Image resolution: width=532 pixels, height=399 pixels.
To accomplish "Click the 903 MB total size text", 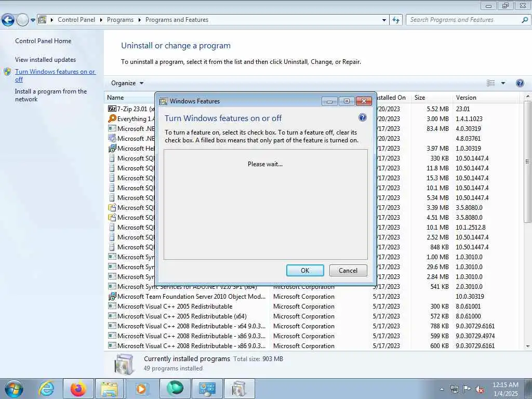I will pyautogui.click(x=272, y=358).
